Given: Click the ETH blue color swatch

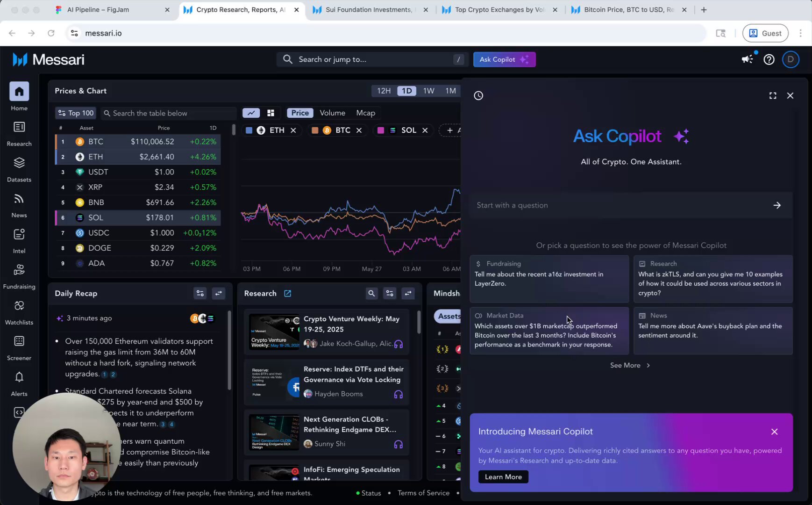Looking at the screenshot, I should tap(249, 130).
